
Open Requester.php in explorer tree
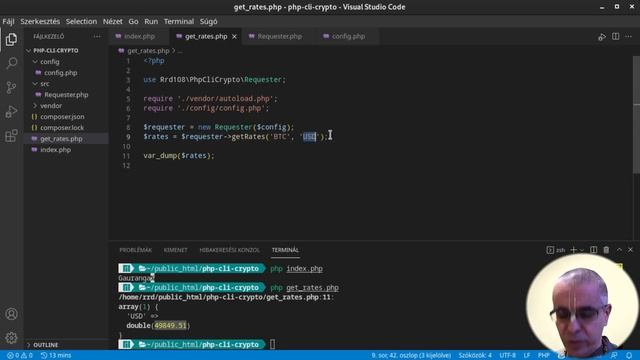pyautogui.click(x=66, y=95)
